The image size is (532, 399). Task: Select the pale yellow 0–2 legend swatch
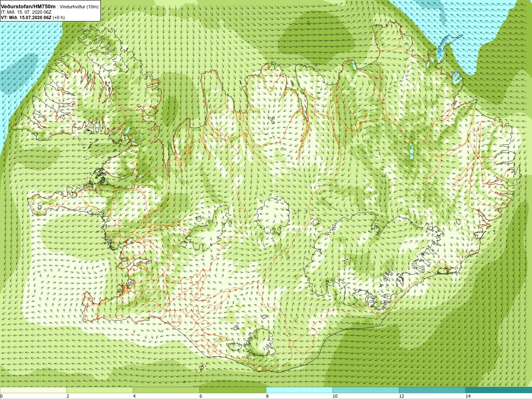33,390
